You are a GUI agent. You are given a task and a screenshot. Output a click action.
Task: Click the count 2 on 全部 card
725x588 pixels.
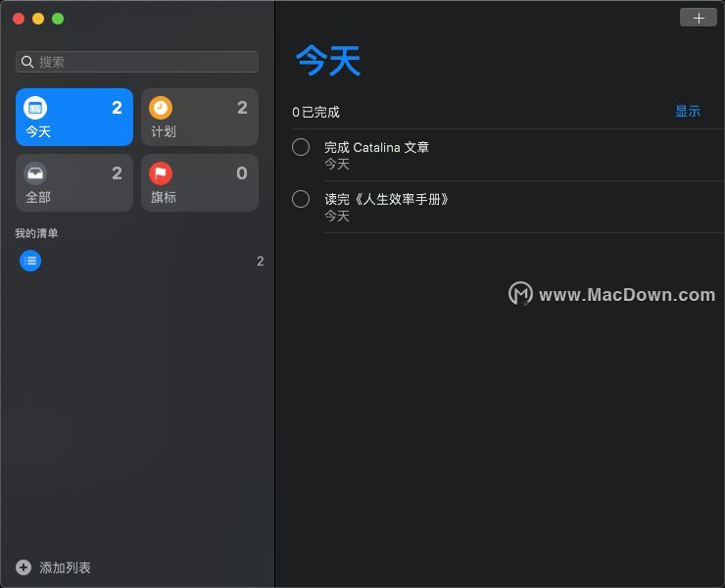click(x=117, y=173)
